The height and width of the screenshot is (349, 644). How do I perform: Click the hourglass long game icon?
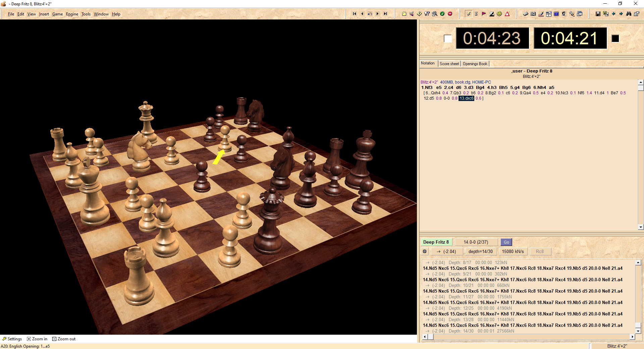(476, 14)
